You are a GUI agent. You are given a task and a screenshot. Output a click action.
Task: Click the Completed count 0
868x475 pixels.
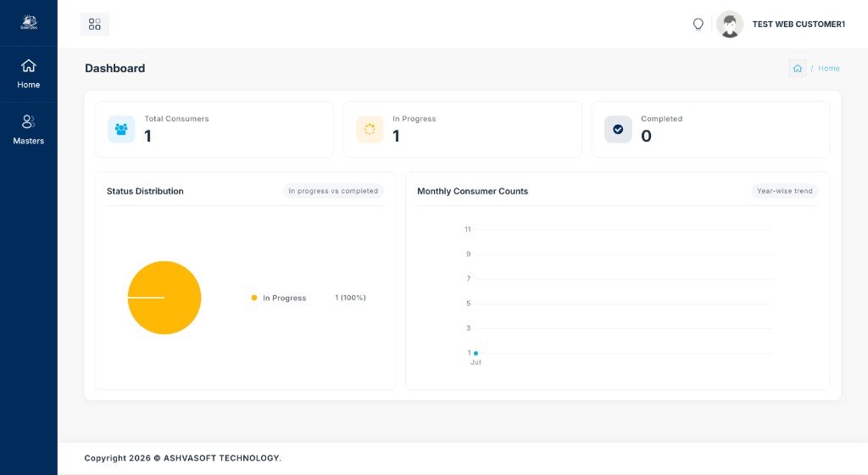pyautogui.click(x=646, y=136)
